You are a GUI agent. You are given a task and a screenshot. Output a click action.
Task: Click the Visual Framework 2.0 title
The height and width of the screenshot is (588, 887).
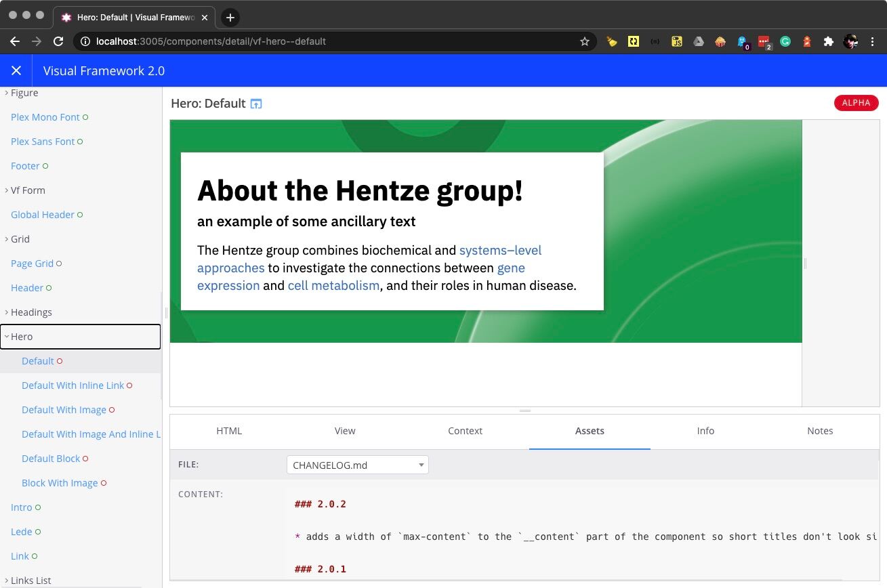[x=104, y=71]
